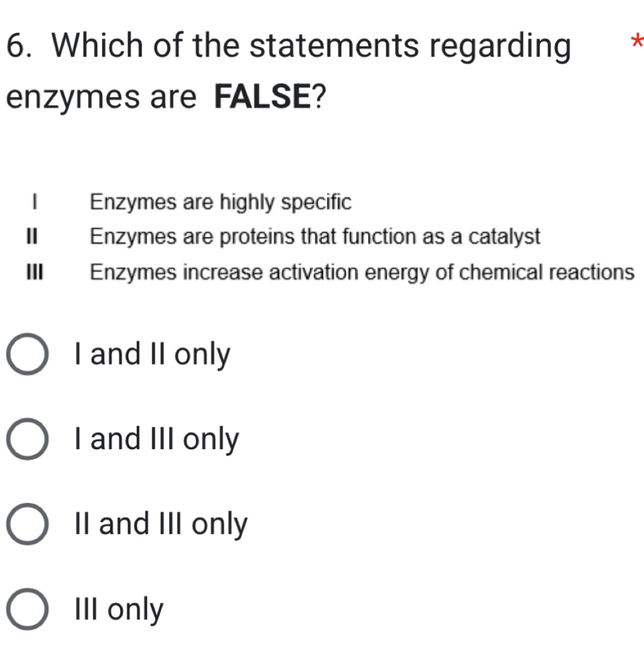Click the question title area

coord(232,70)
